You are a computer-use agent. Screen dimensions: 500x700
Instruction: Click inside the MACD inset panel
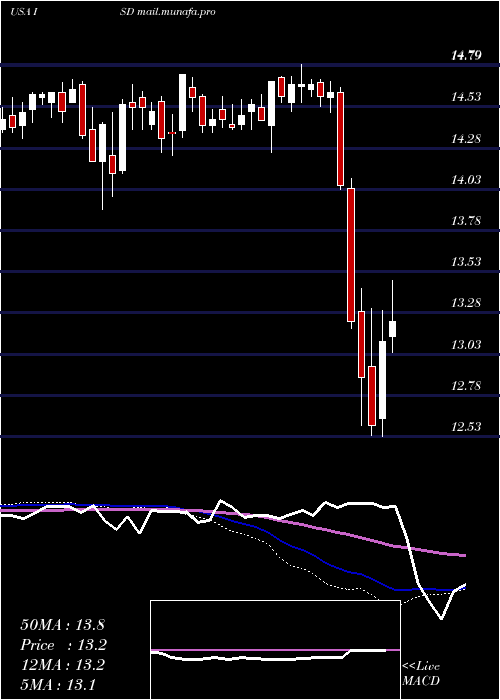[x=275, y=650]
